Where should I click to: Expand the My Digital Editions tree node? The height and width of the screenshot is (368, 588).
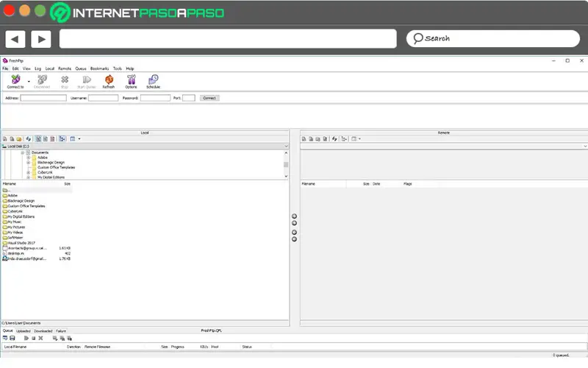point(28,177)
